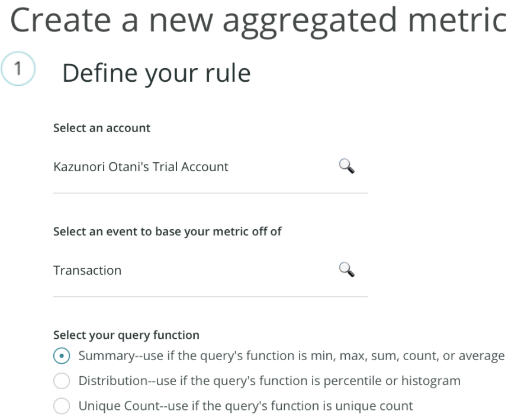The image size is (521, 420).
Task: Click the Select your query function label
Action: (126, 335)
